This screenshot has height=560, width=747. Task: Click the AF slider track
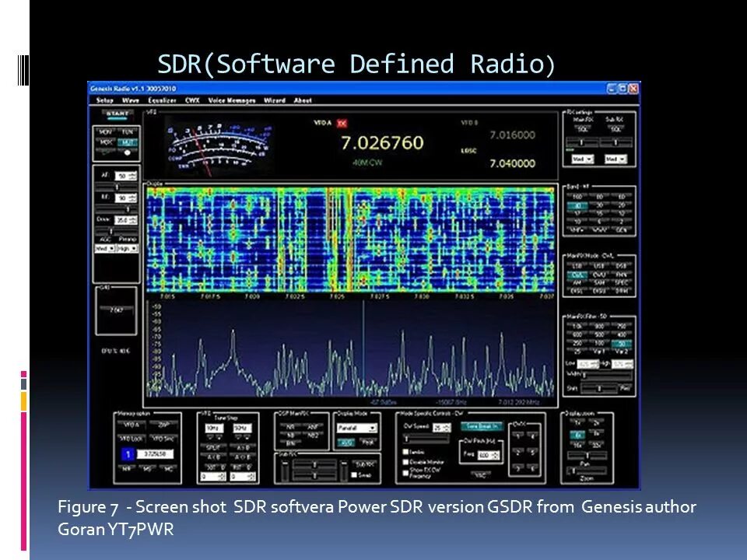116,187
